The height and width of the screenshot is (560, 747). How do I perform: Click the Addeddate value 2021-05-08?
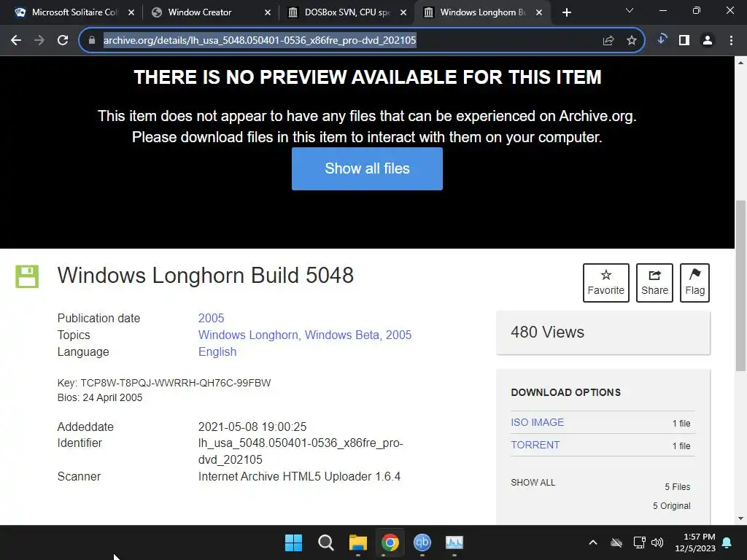point(252,427)
